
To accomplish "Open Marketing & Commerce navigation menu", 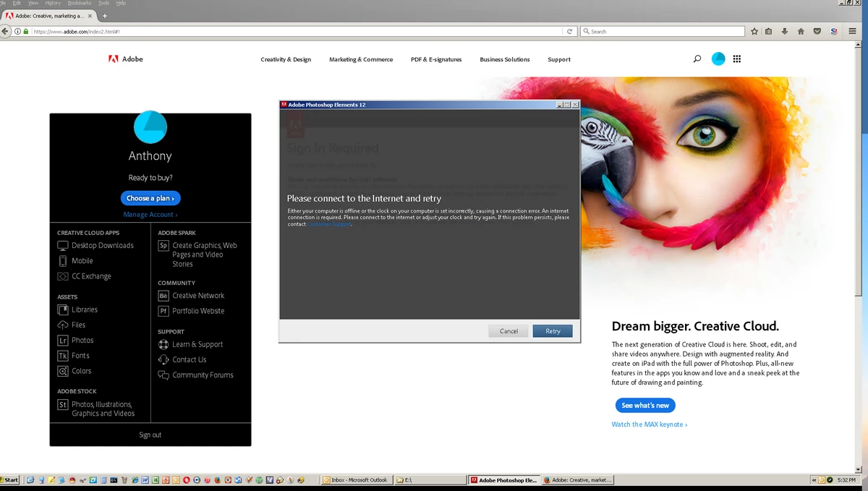I will pos(361,59).
